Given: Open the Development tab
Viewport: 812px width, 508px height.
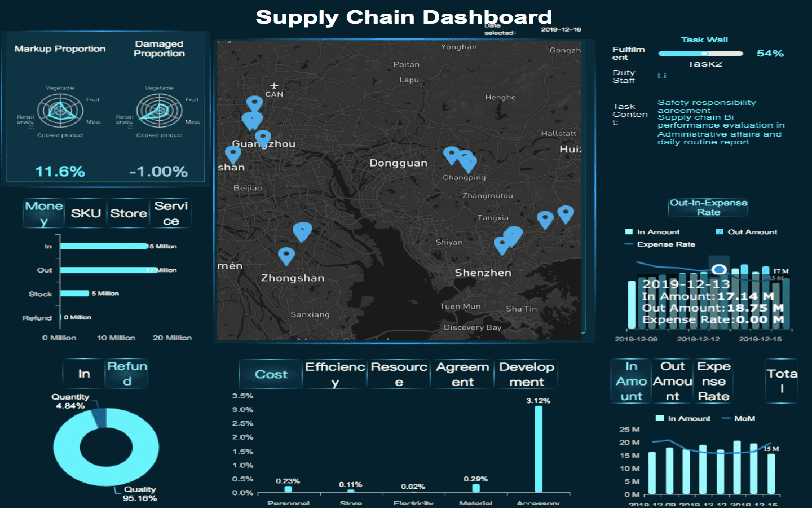Looking at the screenshot, I should [527, 374].
